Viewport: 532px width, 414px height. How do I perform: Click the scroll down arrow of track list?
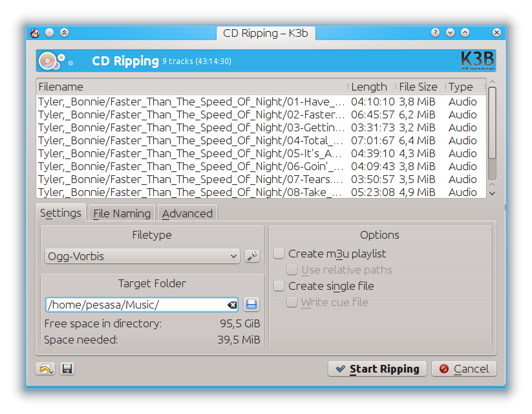[x=493, y=193]
